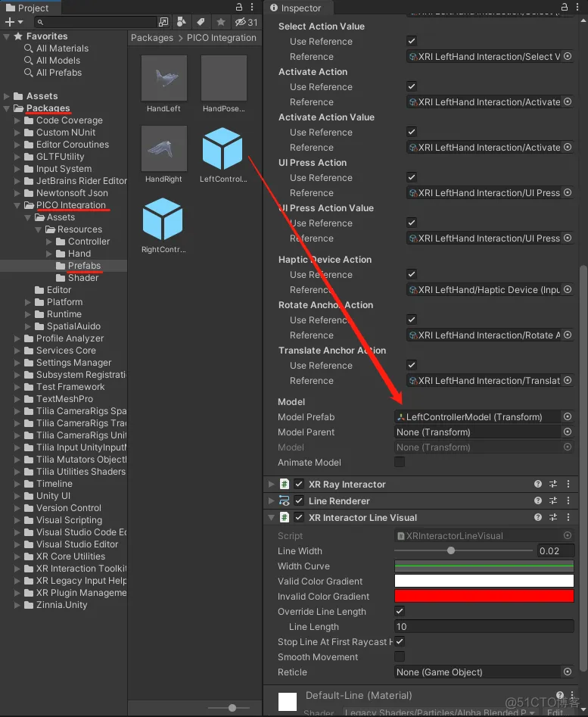The image size is (588, 717).
Task: Open object picker for Select Action Value reference
Action: coord(568,56)
